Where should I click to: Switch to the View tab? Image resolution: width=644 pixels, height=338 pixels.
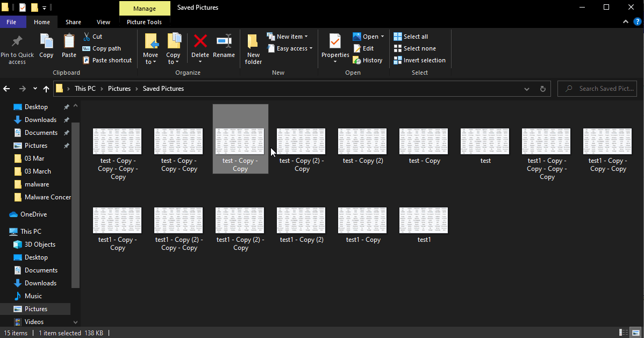pyautogui.click(x=103, y=22)
